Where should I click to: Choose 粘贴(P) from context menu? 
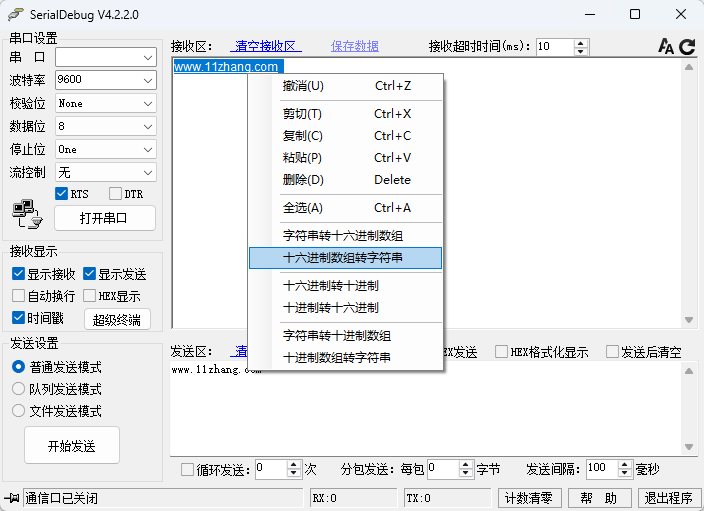tap(346, 158)
